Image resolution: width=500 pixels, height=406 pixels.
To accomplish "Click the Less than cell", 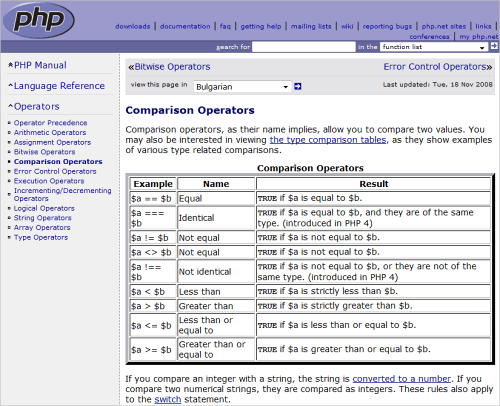I will point(216,292).
